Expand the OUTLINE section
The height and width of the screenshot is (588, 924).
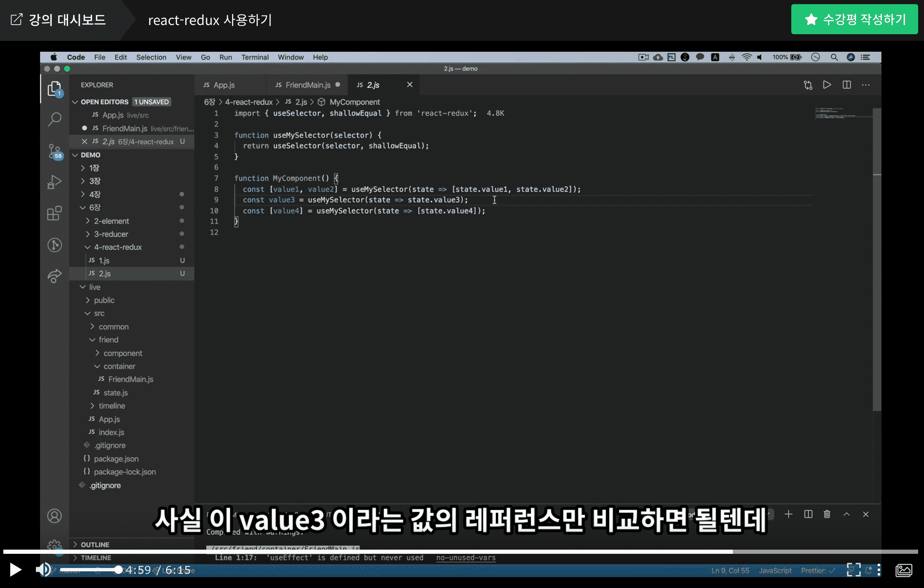coord(95,545)
